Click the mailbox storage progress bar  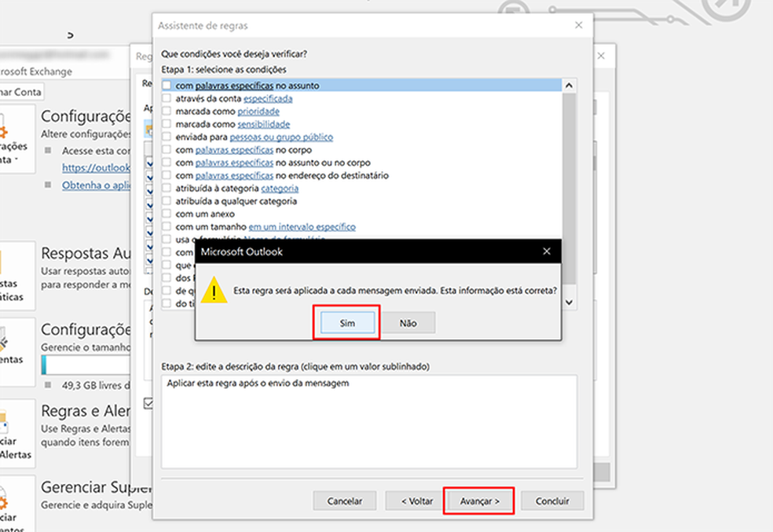pos(86,365)
